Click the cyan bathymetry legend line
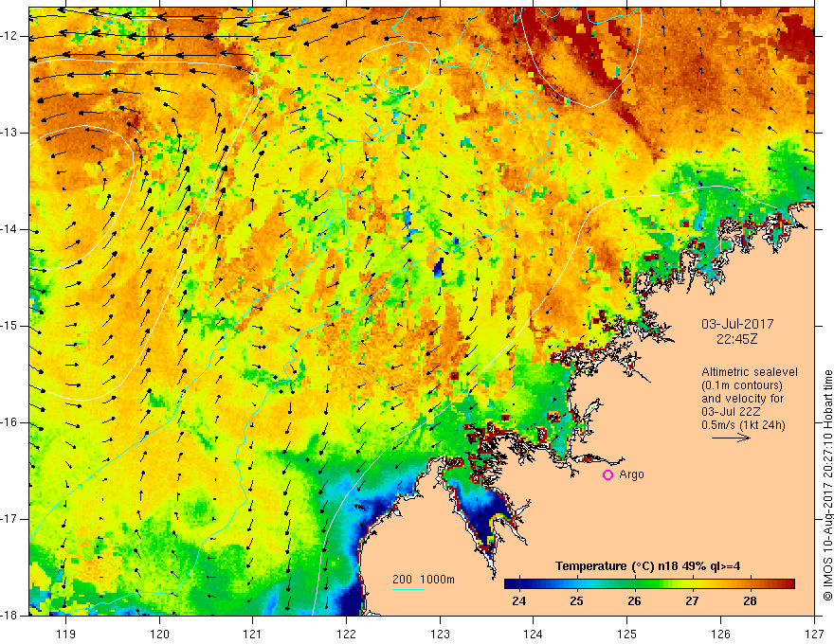 (x=408, y=589)
